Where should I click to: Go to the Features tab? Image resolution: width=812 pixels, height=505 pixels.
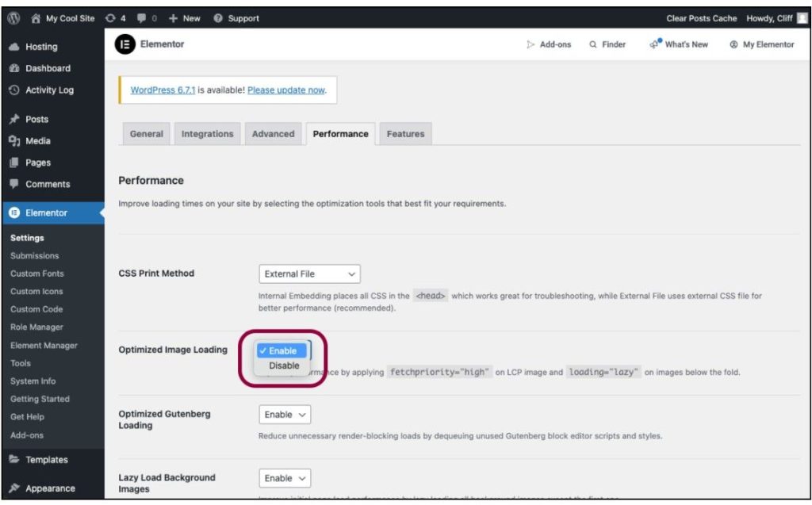[x=405, y=134]
